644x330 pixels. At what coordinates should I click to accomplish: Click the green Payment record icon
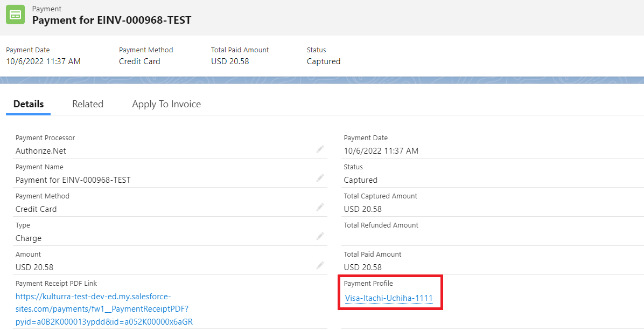point(15,15)
